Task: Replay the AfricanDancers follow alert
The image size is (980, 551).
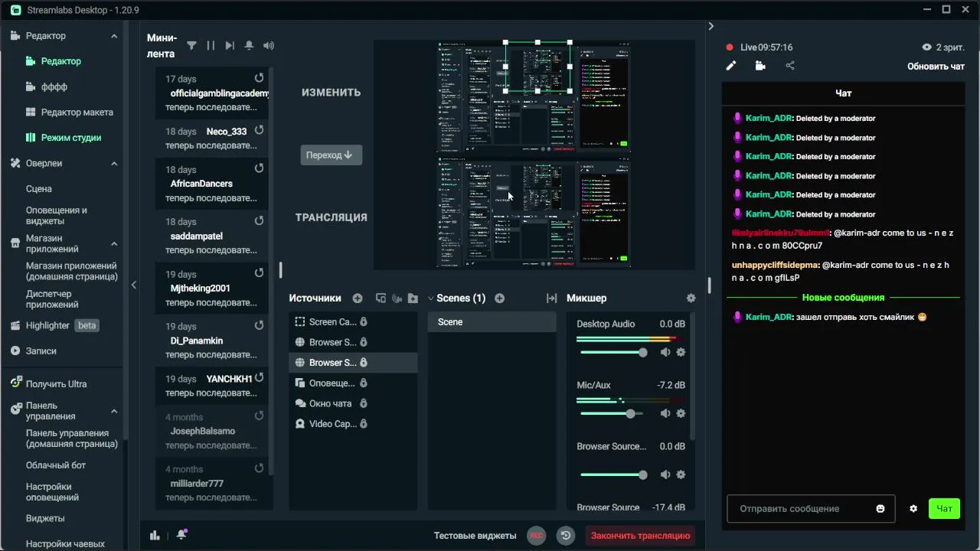Action: pos(259,168)
